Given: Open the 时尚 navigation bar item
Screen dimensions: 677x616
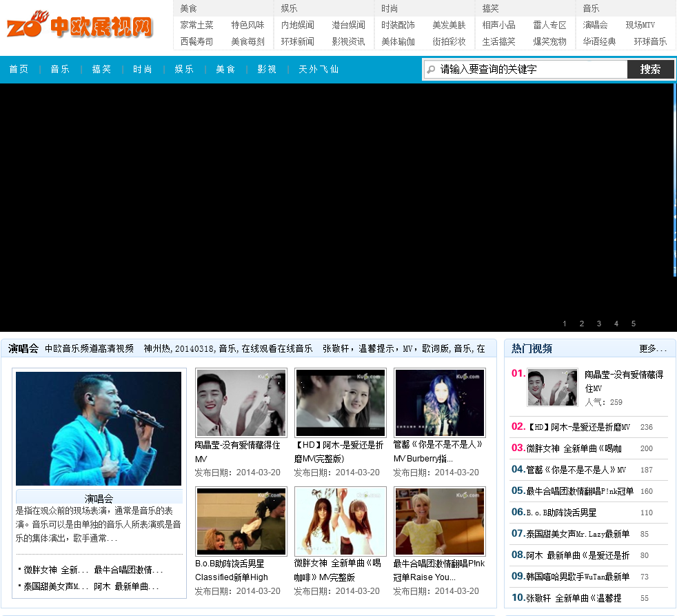Looking at the screenshot, I should pyautogui.click(x=143, y=69).
